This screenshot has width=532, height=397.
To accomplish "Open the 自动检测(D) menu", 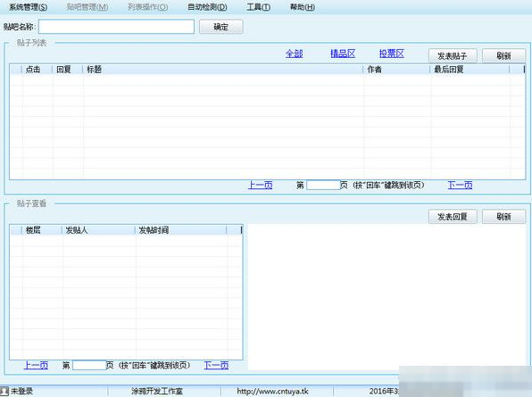I will point(207,7).
